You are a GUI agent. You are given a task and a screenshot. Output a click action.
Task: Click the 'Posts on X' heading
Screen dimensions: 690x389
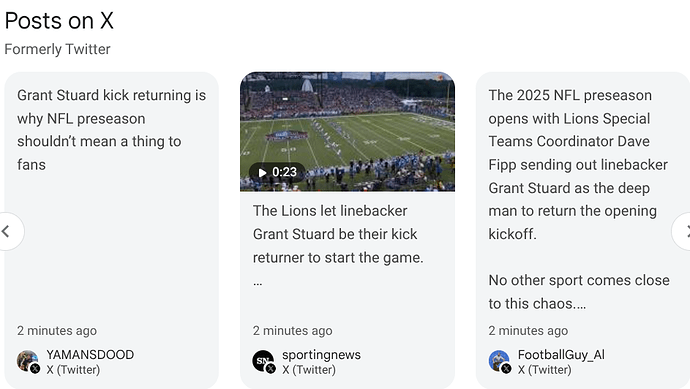(x=59, y=21)
